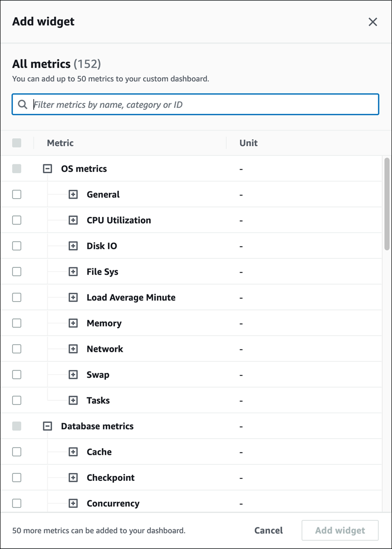Expand the Checkpoint metrics
This screenshot has height=549, width=392.
[x=73, y=477]
